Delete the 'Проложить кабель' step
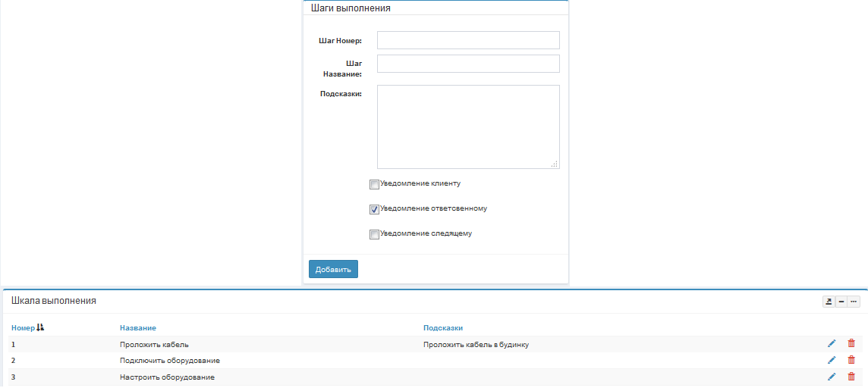868x388 pixels. click(851, 344)
